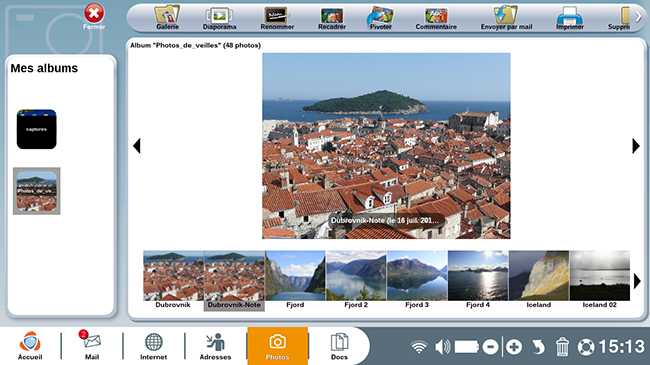Viewport: 650px width, 365px height.
Task: Open the Internet tab
Action: point(153,346)
